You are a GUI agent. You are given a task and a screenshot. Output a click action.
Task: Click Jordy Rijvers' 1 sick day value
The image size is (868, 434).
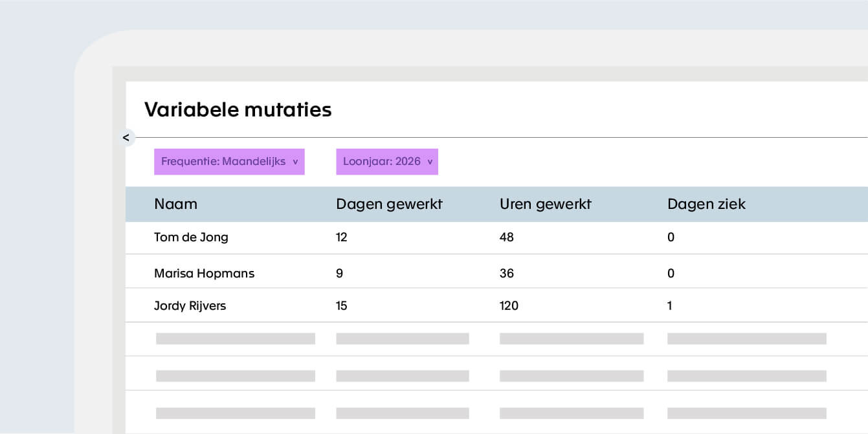click(670, 306)
